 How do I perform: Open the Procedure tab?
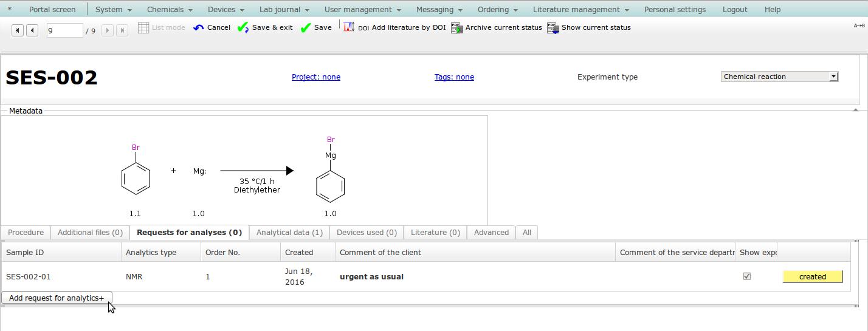click(x=26, y=233)
